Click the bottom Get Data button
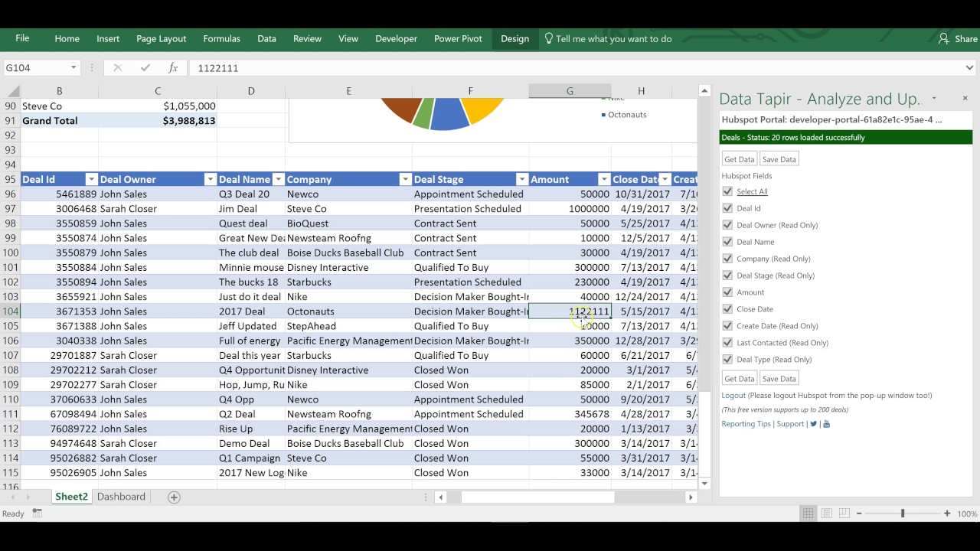Viewport: 980px width, 551px height. coord(740,378)
